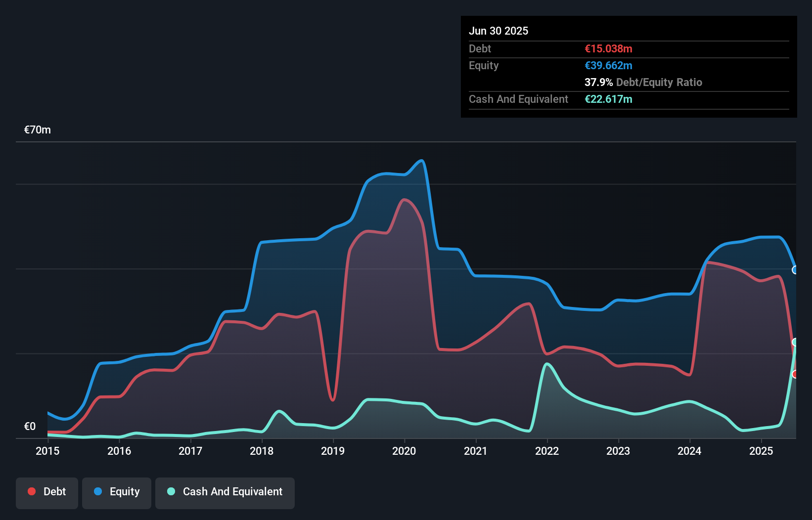The width and height of the screenshot is (812, 520).
Task: Click the €70m y-axis label
Action: coord(38,130)
